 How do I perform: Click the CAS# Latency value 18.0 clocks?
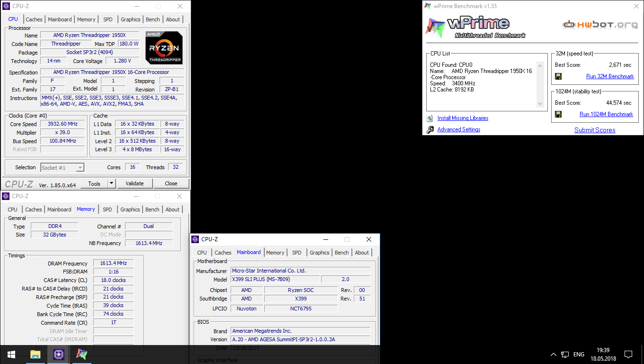[113, 280]
